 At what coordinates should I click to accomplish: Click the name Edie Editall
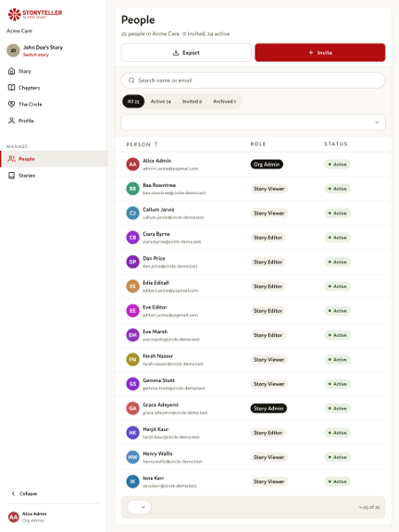(x=156, y=283)
